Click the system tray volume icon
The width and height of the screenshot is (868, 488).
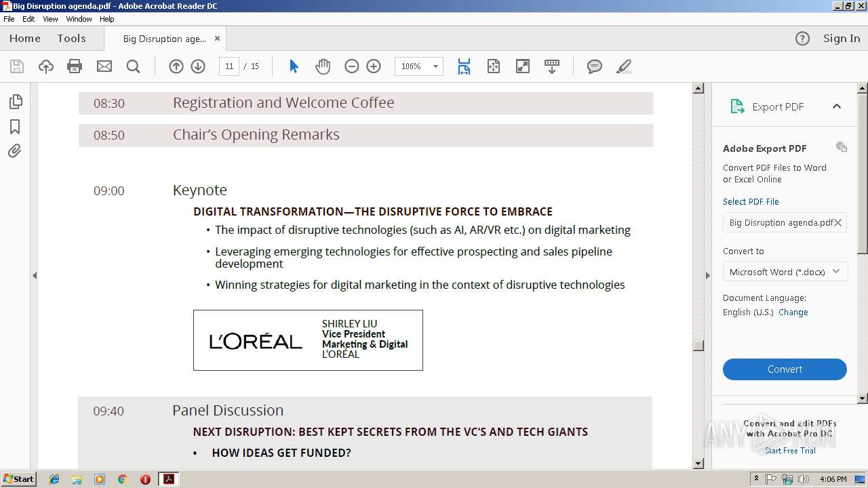coord(804,479)
